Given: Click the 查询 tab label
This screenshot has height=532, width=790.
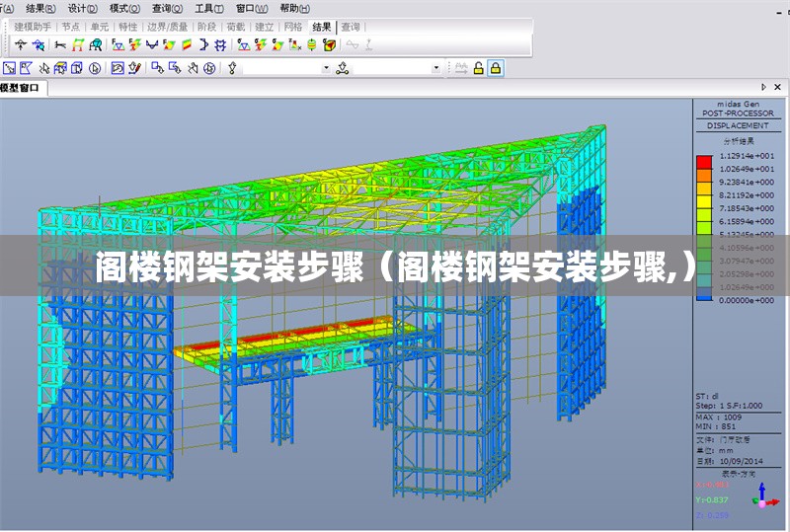Looking at the screenshot, I should 351,27.
